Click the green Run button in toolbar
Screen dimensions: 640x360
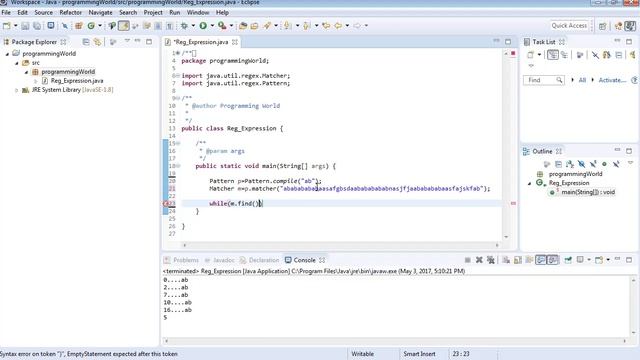tap(203, 26)
